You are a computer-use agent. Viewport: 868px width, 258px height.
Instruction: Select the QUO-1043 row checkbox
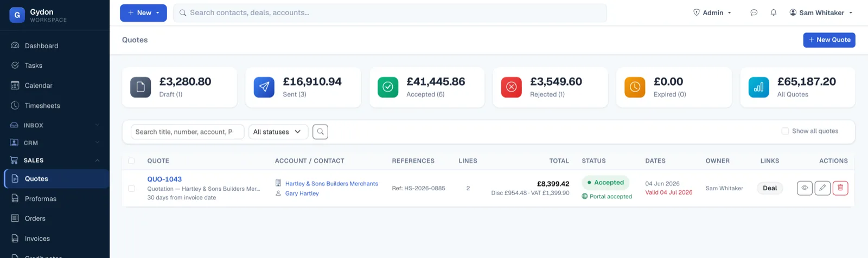pyautogui.click(x=131, y=189)
